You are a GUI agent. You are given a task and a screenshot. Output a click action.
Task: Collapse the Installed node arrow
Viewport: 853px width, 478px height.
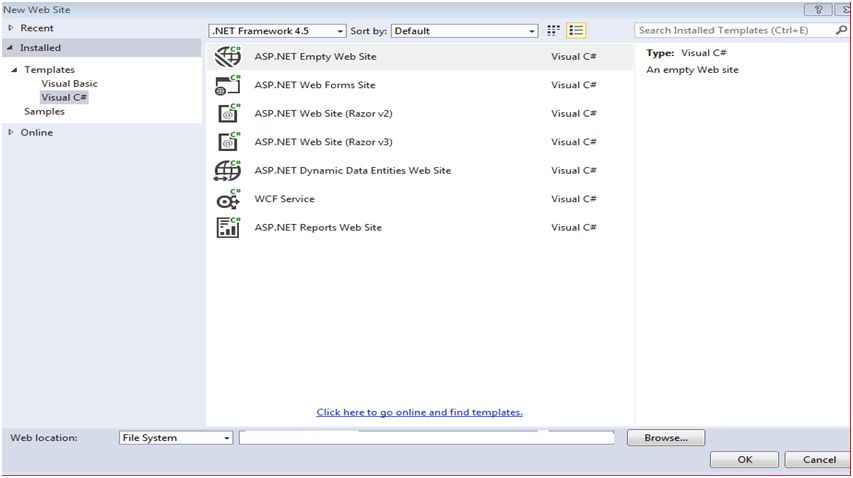(x=10, y=48)
